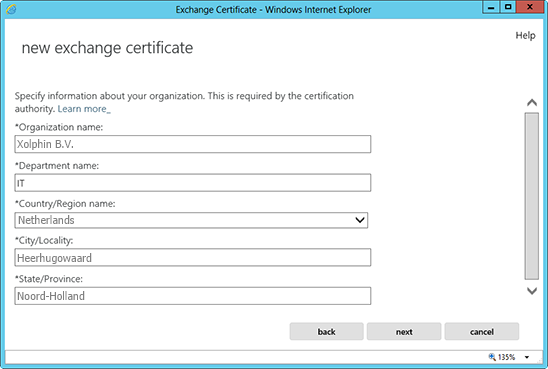
Task: Click the Internet Explorer logo icon
Action: (x=11, y=9)
